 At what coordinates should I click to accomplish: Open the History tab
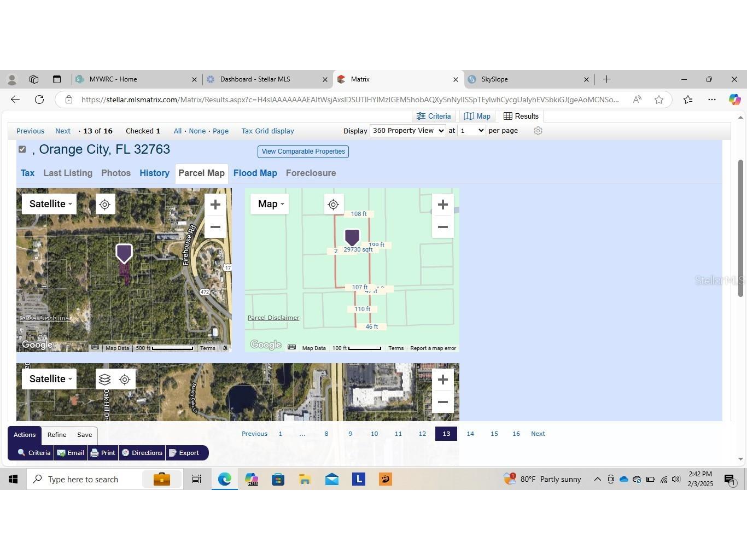tap(154, 173)
